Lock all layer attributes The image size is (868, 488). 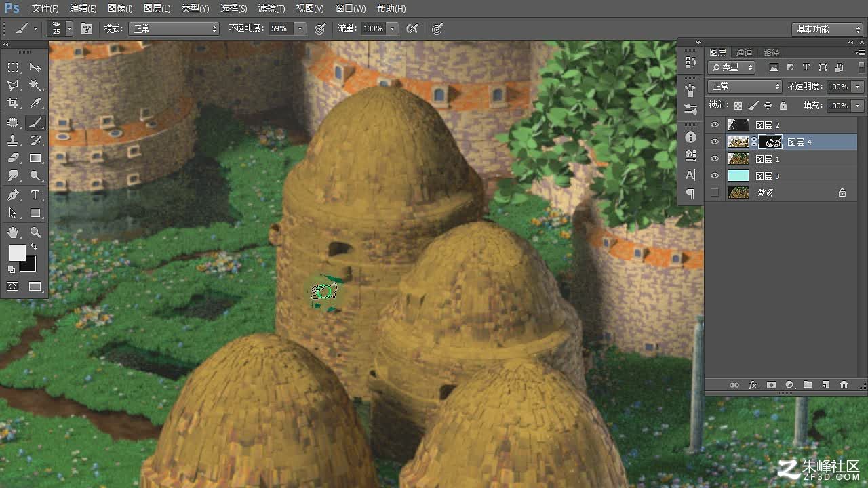click(x=783, y=106)
